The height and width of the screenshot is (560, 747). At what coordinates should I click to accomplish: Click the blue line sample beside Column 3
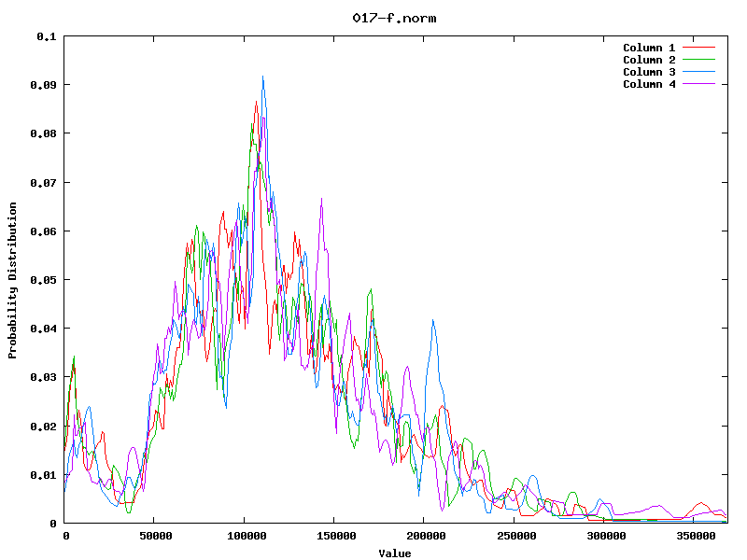(698, 72)
